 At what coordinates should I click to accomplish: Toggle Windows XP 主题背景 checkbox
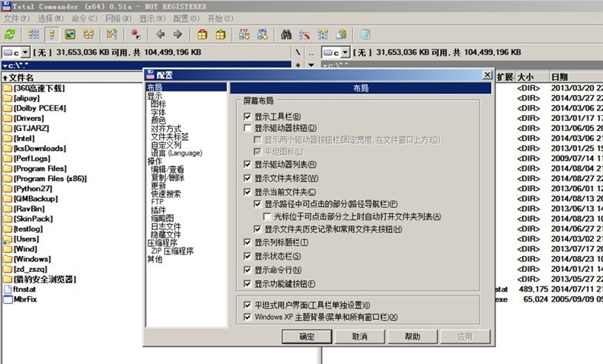click(x=247, y=317)
